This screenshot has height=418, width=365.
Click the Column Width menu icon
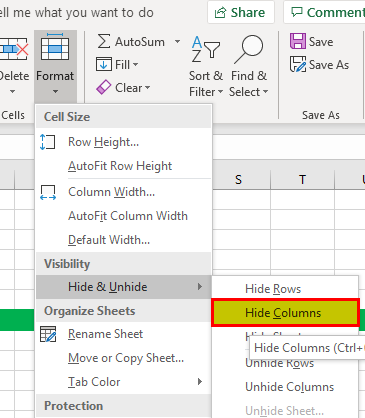[48, 192]
